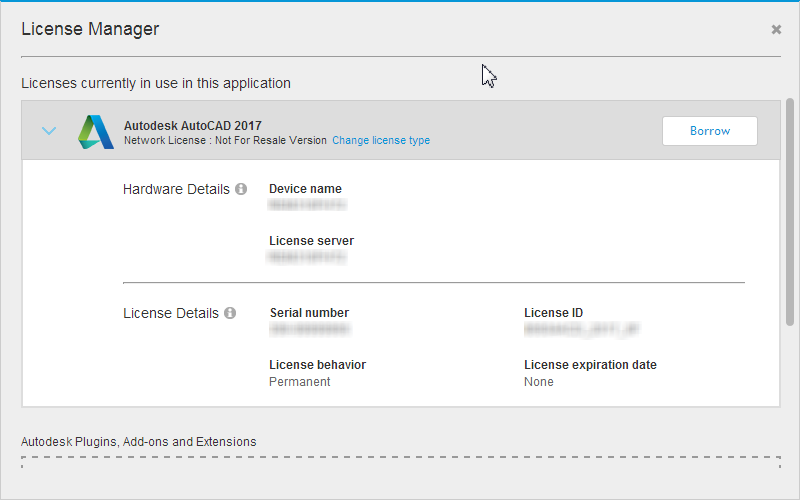The height and width of the screenshot is (500, 800).
Task: Click the vertical scrollbar thumb
Action: coord(790,210)
